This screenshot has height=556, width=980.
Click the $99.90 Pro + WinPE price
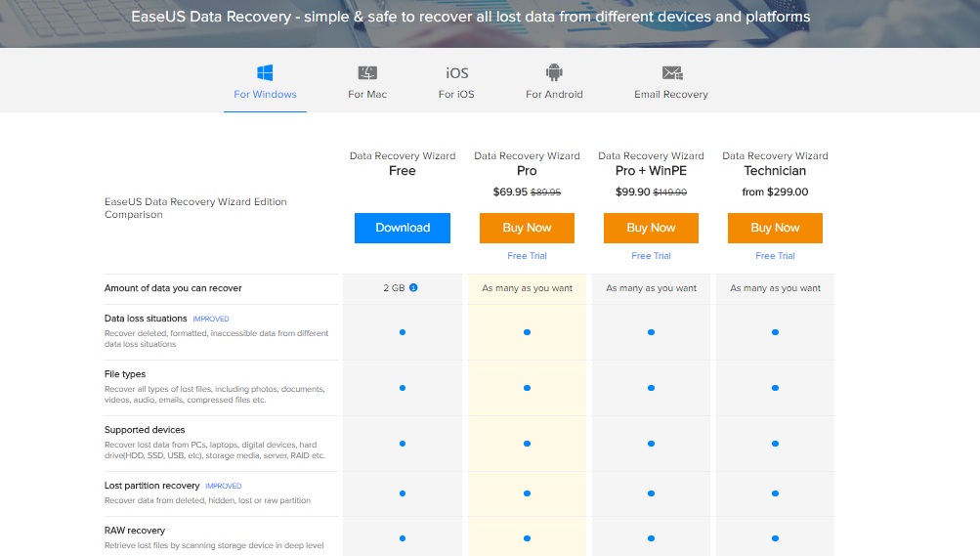(632, 192)
